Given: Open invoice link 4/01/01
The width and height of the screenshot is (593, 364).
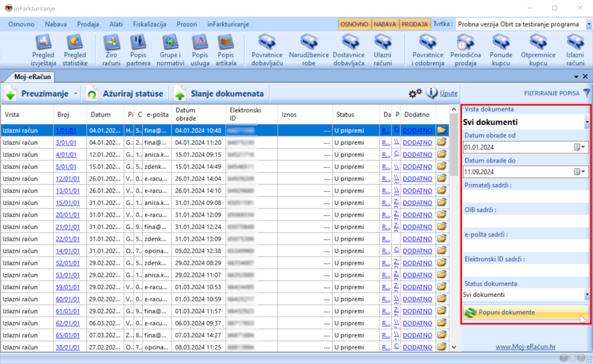Looking at the screenshot, I should coord(66,155).
